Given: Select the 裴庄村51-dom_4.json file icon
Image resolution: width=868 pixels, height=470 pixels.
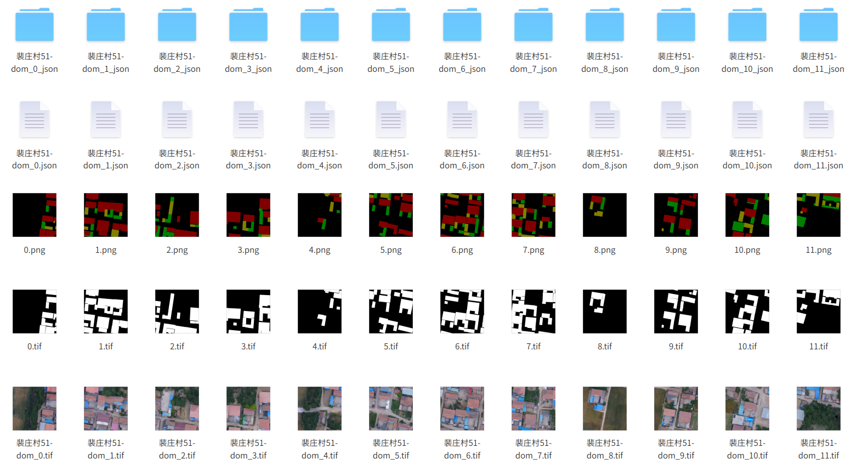Looking at the screenshot, I should click(320, 119).
